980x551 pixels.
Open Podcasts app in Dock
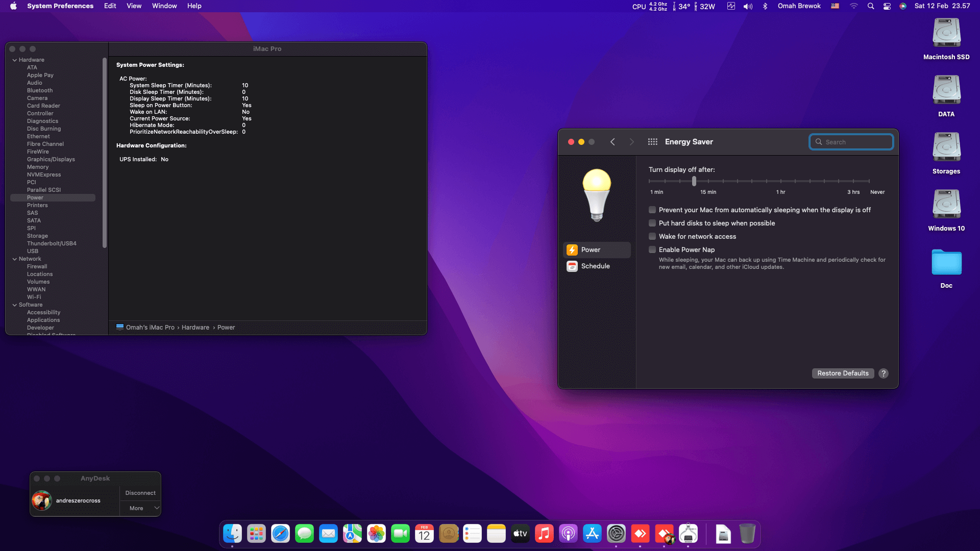click(569, 534)
